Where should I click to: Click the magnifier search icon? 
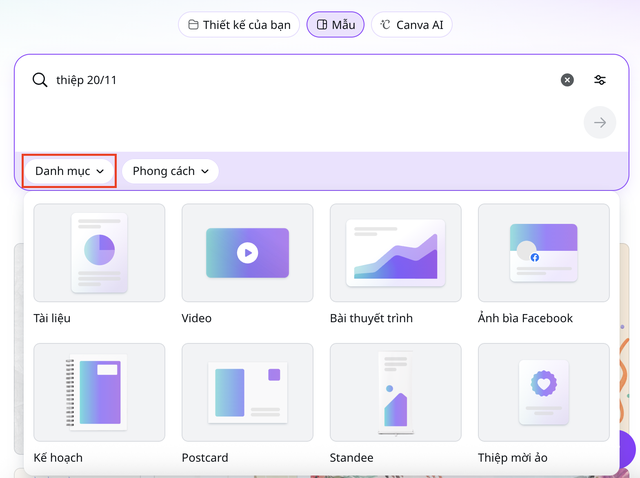40,80
